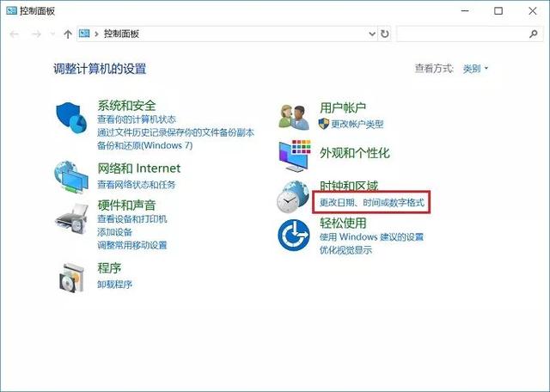Open the 外观和个性化 heading

pyautogui.click(x=355, y=153)
